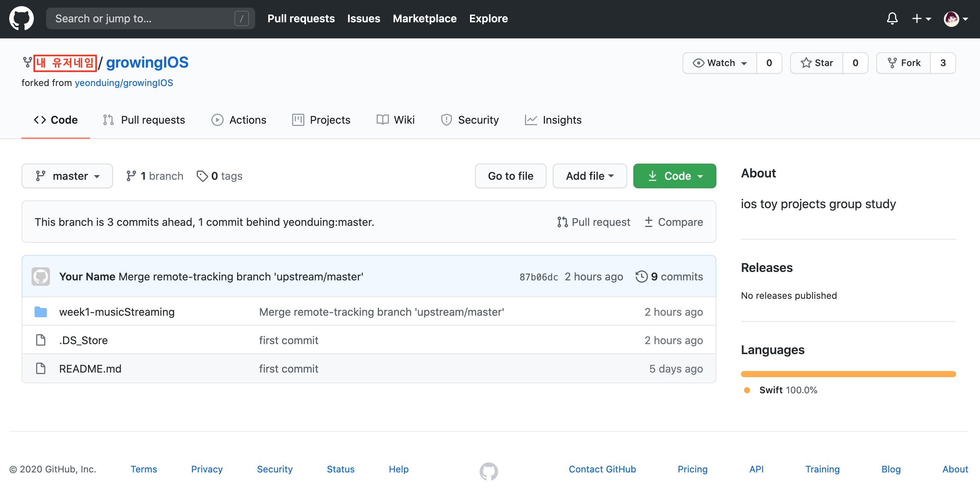Click the commit history clock icon
Screen dimensions: 980x497
[641, 277]
